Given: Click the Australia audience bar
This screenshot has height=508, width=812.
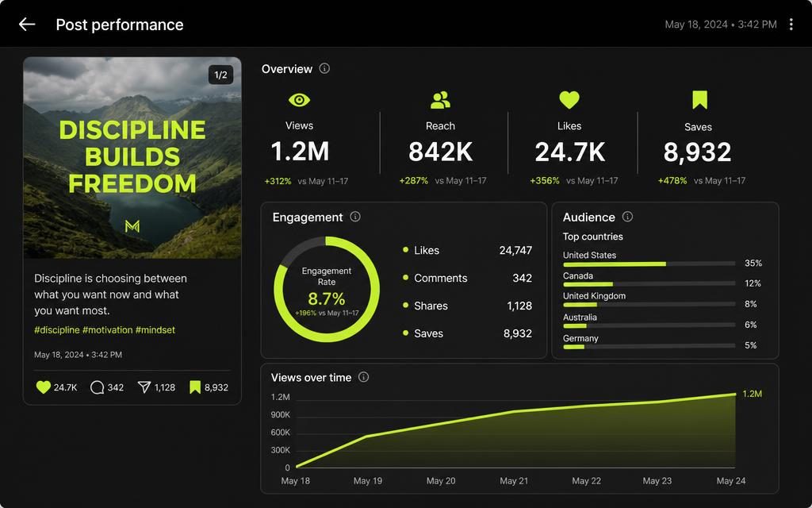Looking at the screenshot, I should pyautogui.click(x=649, y=325).
